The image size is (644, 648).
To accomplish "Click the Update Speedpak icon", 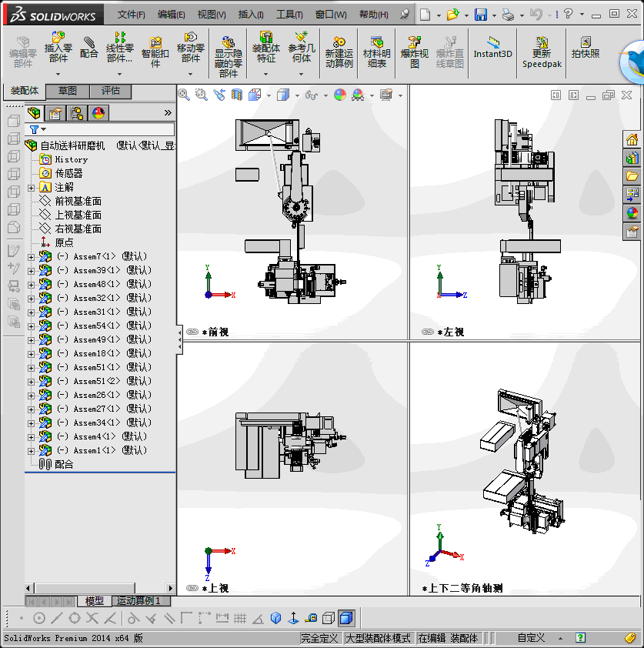I will [x=542, y=48].
